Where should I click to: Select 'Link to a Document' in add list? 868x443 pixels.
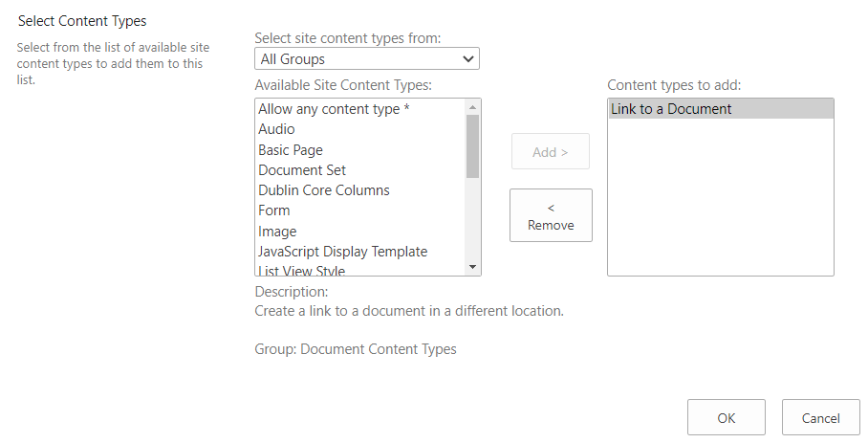pyautogui.click(x=671, y=109)
